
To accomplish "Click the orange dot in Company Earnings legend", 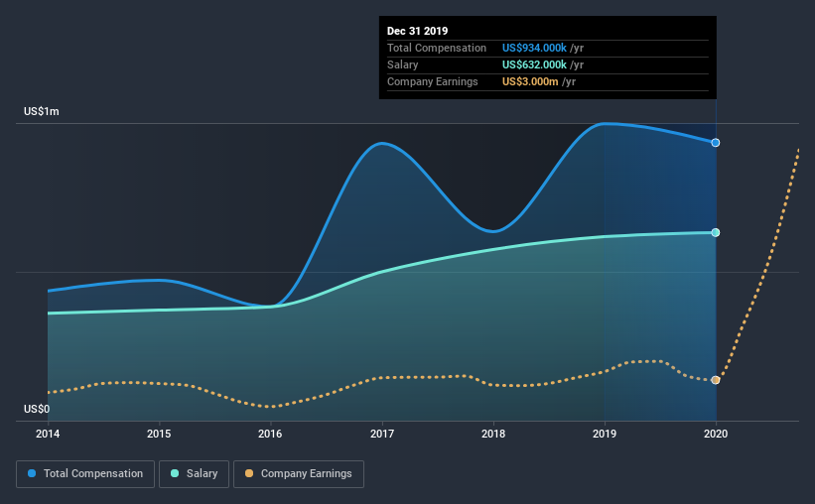I will click(249, 473).
